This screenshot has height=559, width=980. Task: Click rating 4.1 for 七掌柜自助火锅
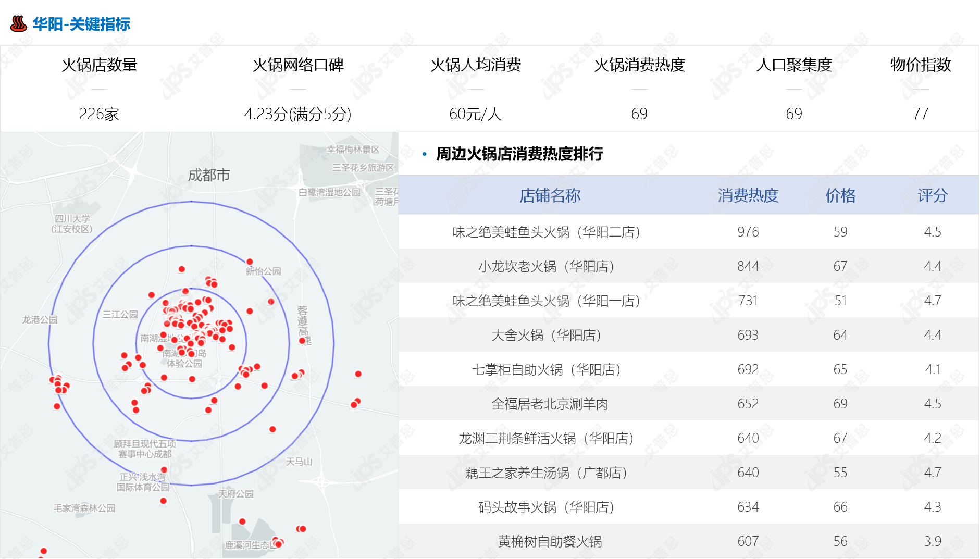click(x=933, y=369)
